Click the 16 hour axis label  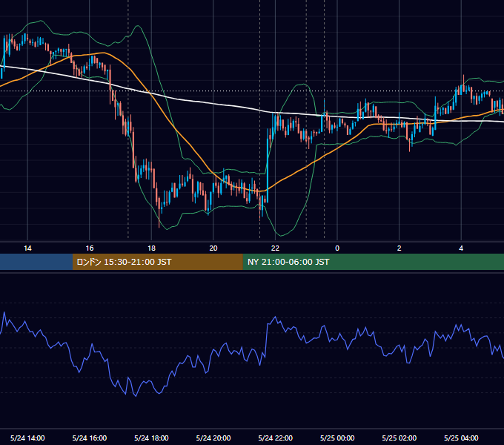click(x=90, y=248)
